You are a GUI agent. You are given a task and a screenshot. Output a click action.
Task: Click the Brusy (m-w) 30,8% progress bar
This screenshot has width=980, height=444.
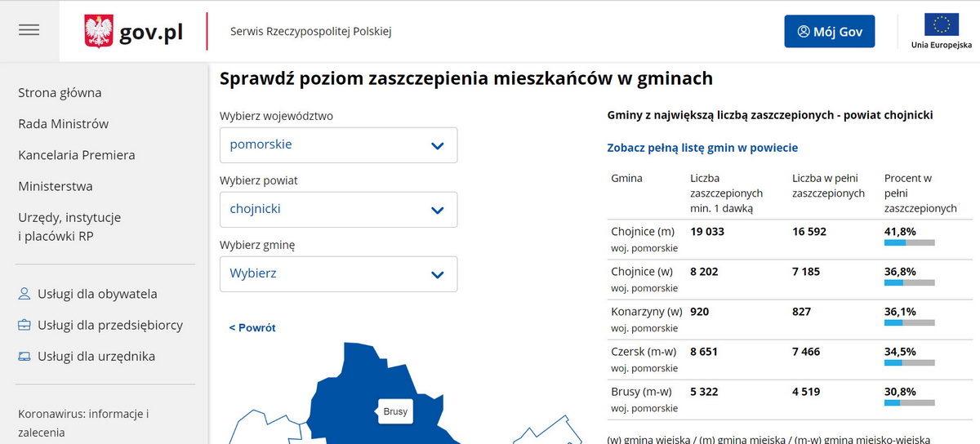(x=909, y=402)
